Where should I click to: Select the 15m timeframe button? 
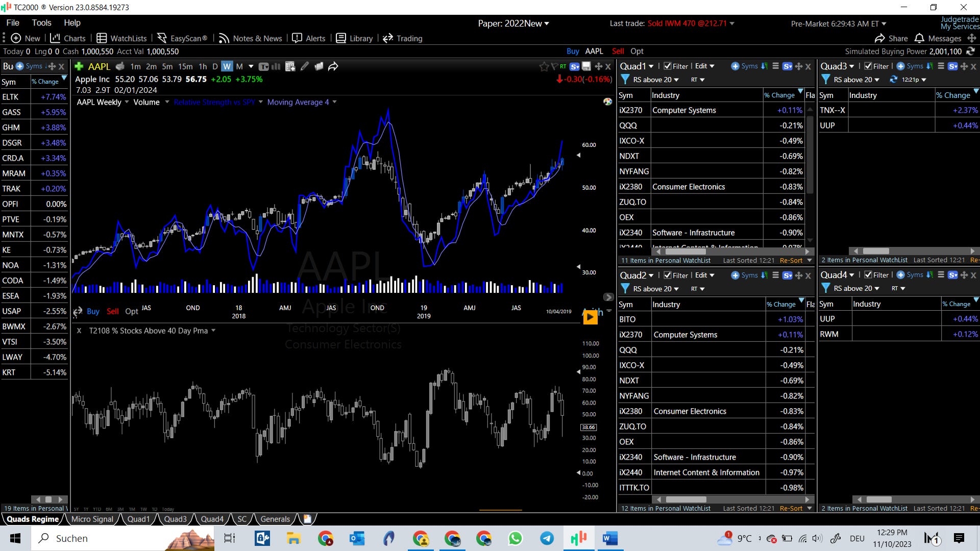pyautogui.click(x=185, y=66)
